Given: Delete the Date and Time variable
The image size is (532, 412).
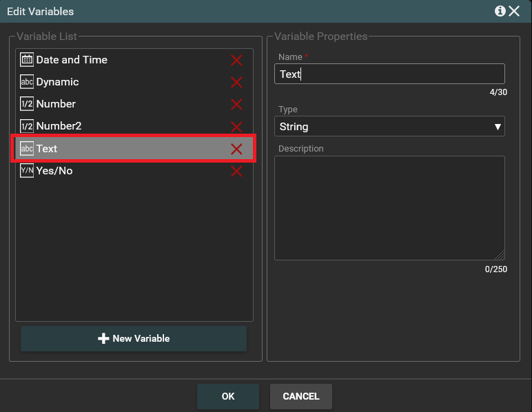Looking at the screenshot, I should pyautogui.click(x=236, y=61).
